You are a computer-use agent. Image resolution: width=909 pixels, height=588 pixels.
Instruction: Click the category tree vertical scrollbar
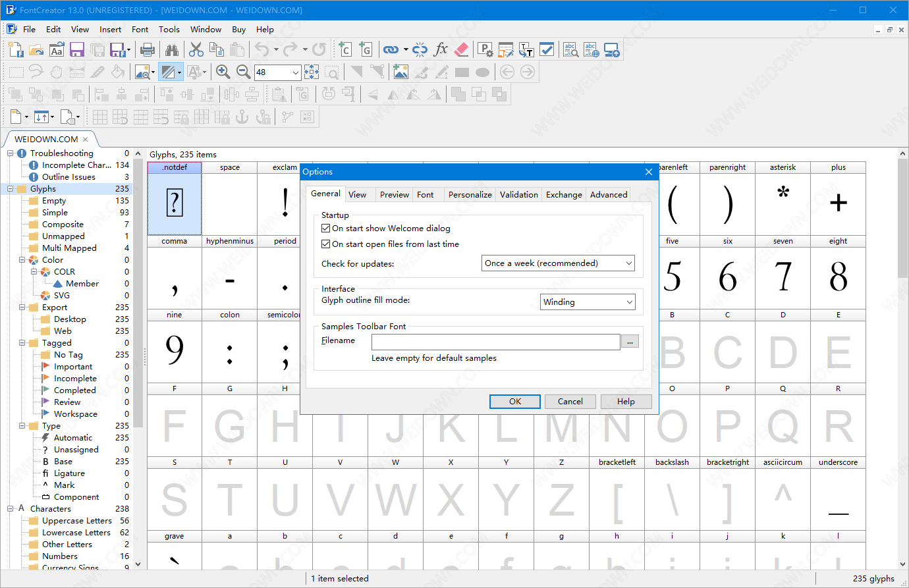[138, 293]
